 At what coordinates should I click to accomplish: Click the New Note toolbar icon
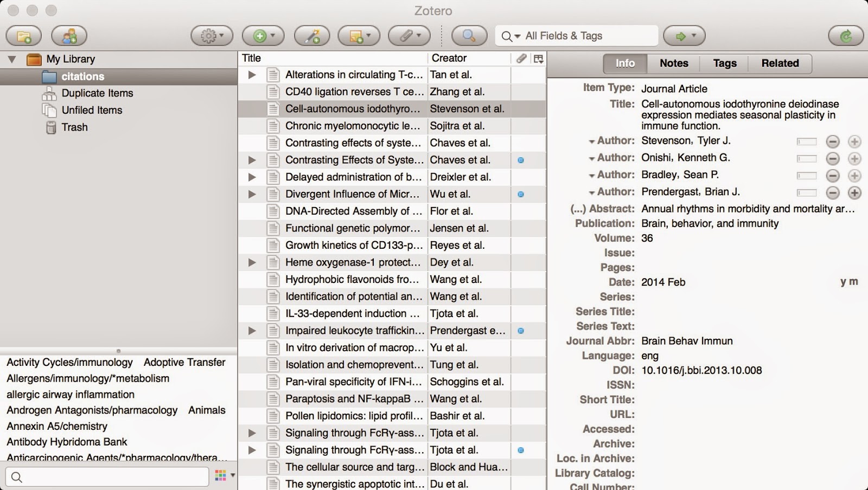[359, 36]
